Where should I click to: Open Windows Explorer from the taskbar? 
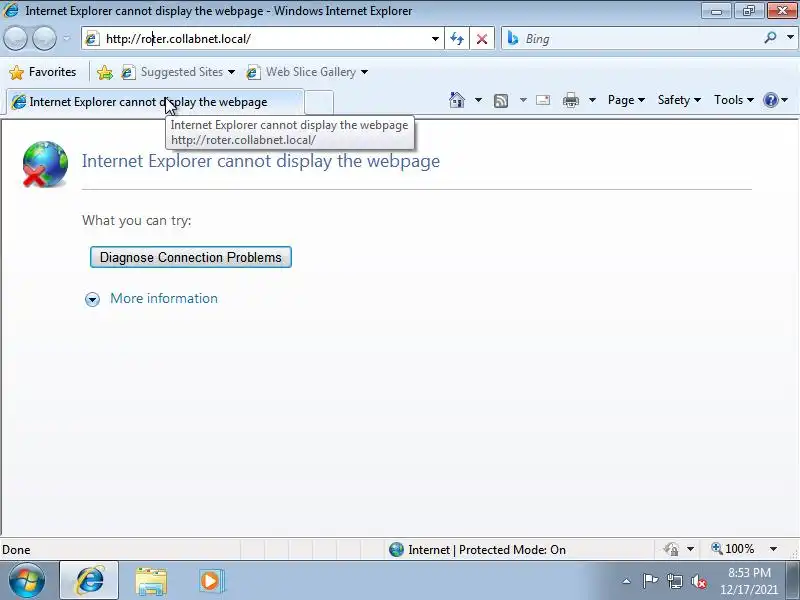[151, 581]
